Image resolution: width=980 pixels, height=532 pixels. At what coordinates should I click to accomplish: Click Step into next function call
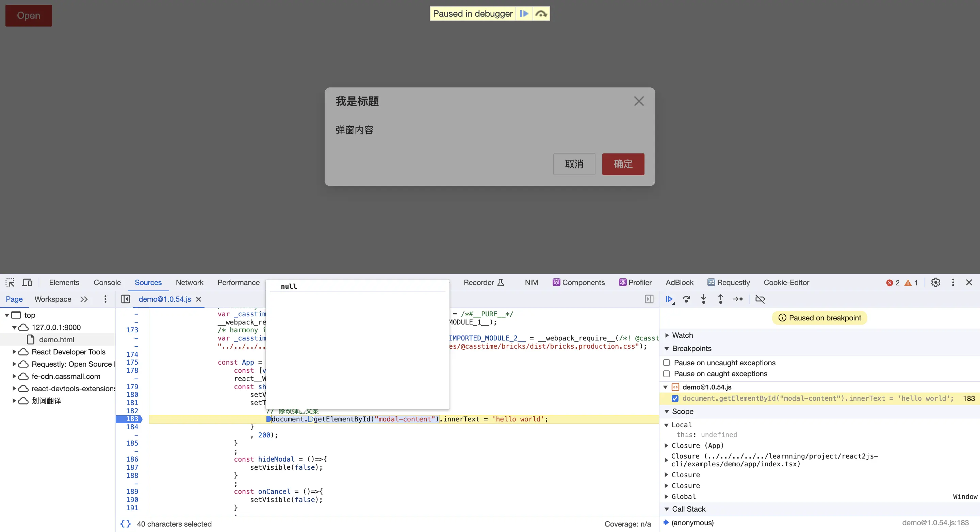703,299
